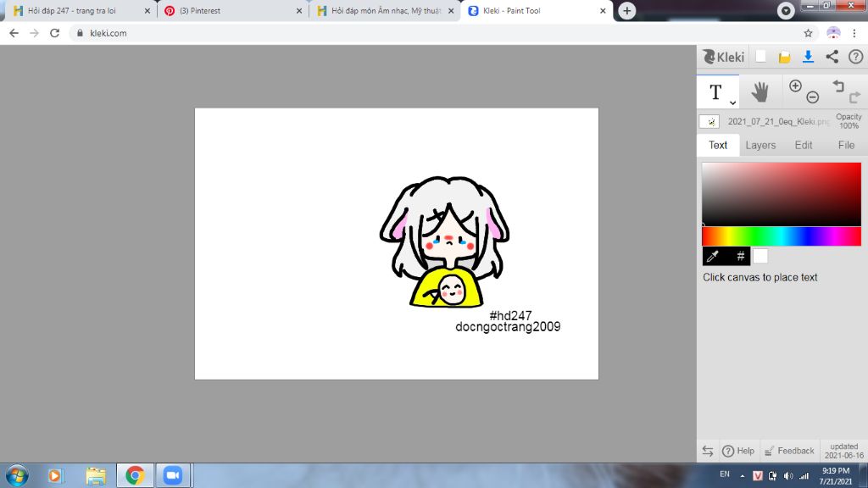Screen dimensions: 868x488
Task: Open volume control in tray
Action: (788, 476)
